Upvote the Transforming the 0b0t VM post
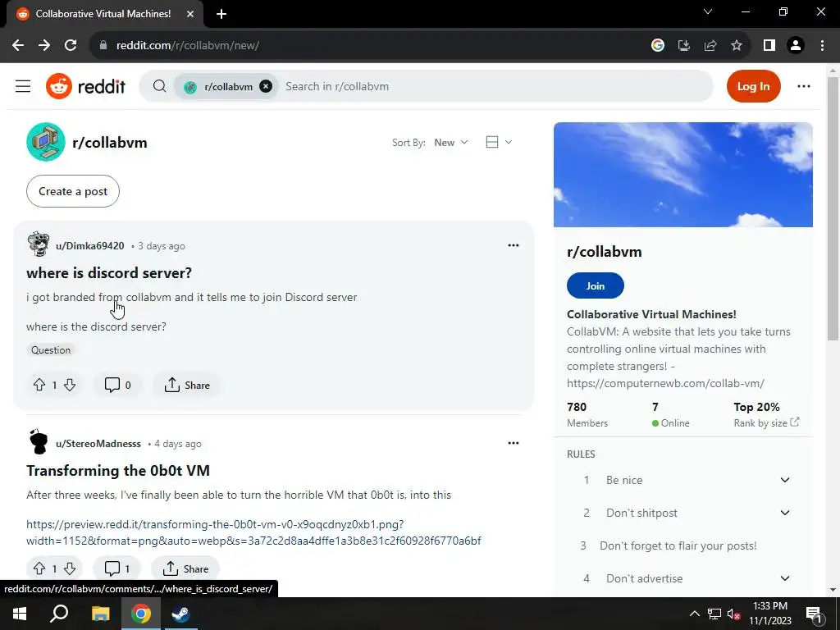The width and height of the screenshot is (840, 630). pyautogui.click(x=39, y=568)
